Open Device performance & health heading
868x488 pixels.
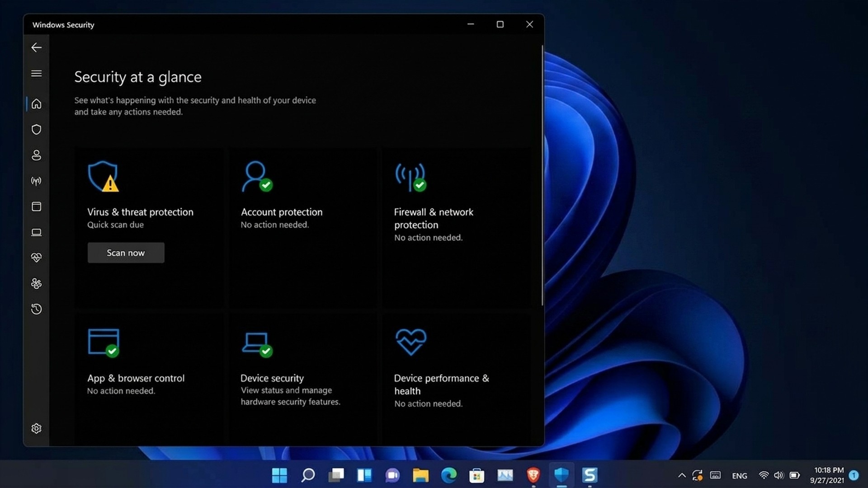[442, 385]
